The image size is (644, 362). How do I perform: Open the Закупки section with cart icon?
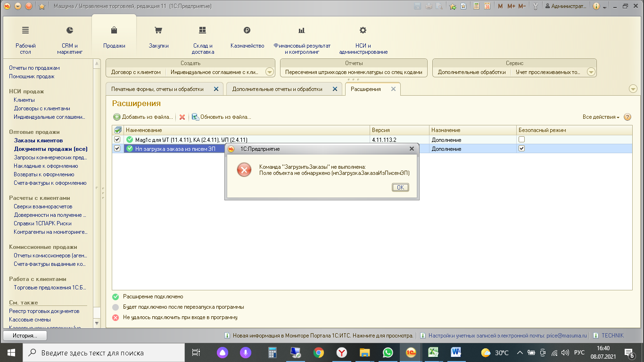tap(158, 38)
